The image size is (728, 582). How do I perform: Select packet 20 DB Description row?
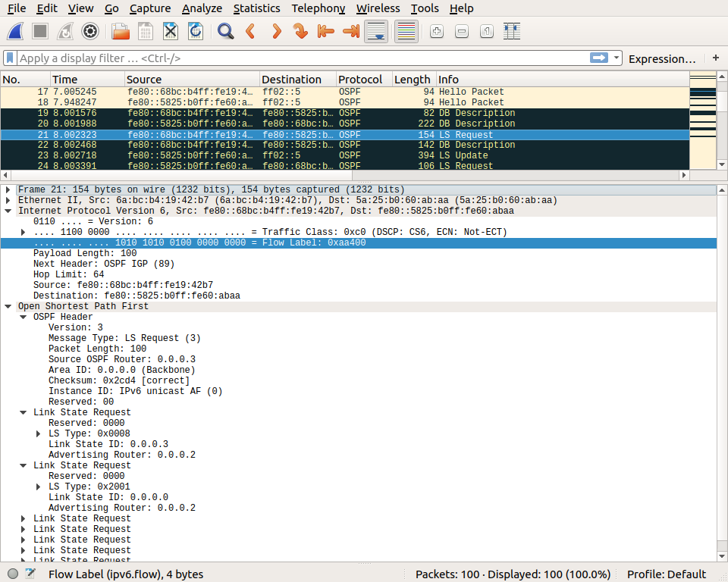point(345,124)
